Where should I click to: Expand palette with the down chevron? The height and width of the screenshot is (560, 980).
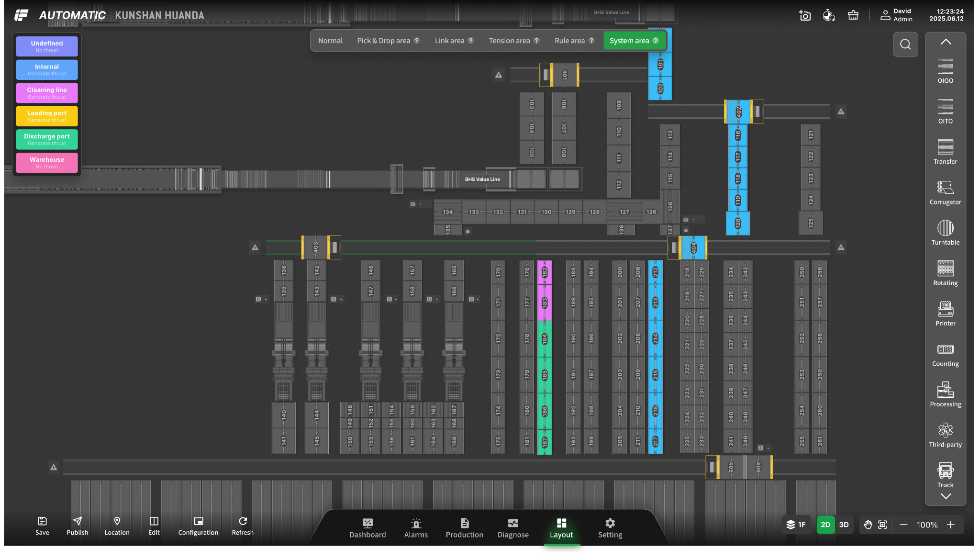(x=946, y=496)
